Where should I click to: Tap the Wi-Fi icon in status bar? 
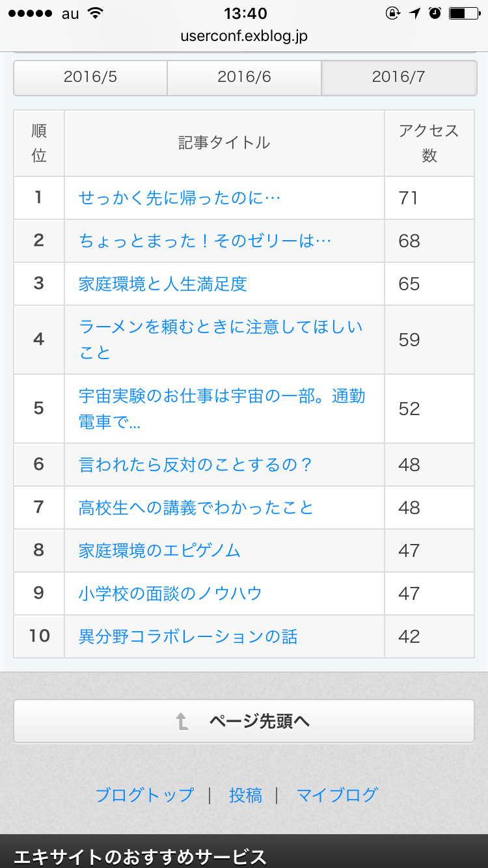pyautogui.click(x=96, y=13)
